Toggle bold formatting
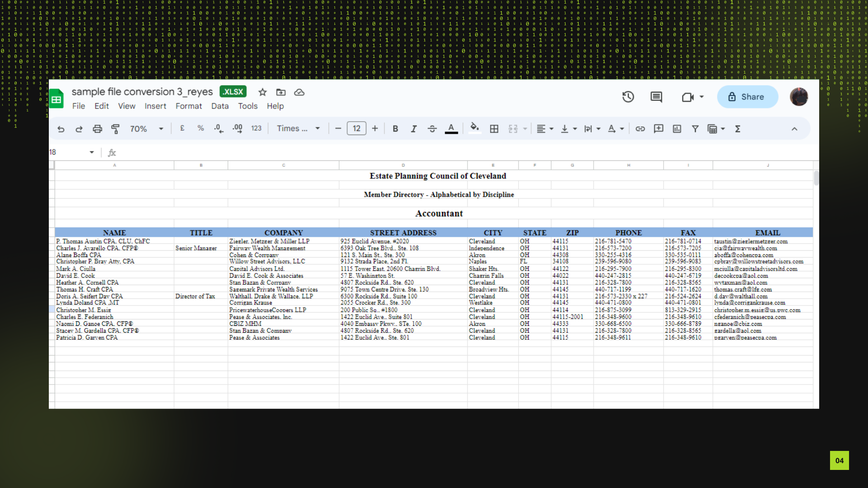 (396, 129)
